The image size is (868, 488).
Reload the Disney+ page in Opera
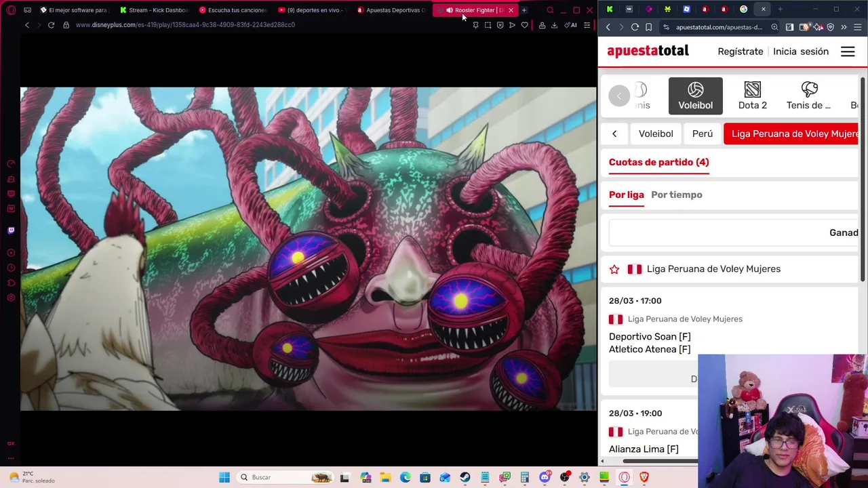(51, 25)
